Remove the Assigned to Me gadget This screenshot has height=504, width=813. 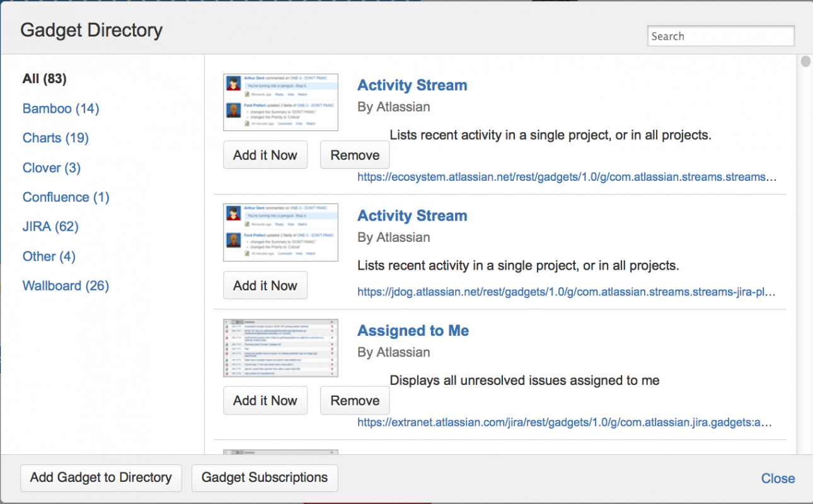(355, 401)
